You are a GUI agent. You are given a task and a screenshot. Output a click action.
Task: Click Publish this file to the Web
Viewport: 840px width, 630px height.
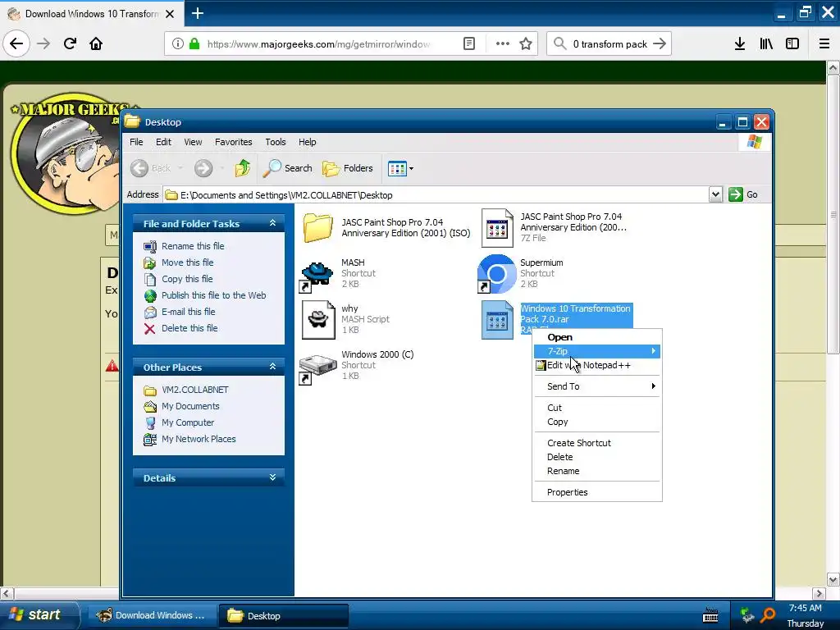click(214, 295)
